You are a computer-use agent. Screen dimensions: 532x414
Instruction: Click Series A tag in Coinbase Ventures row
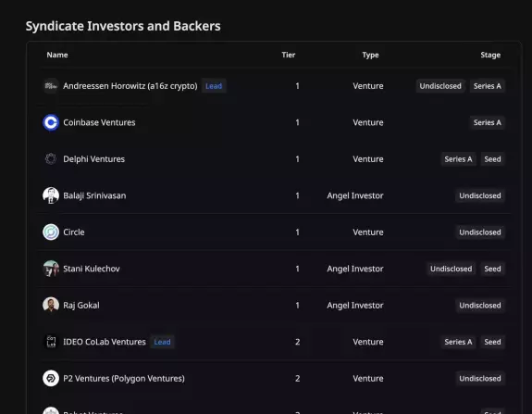pos(488,122)
